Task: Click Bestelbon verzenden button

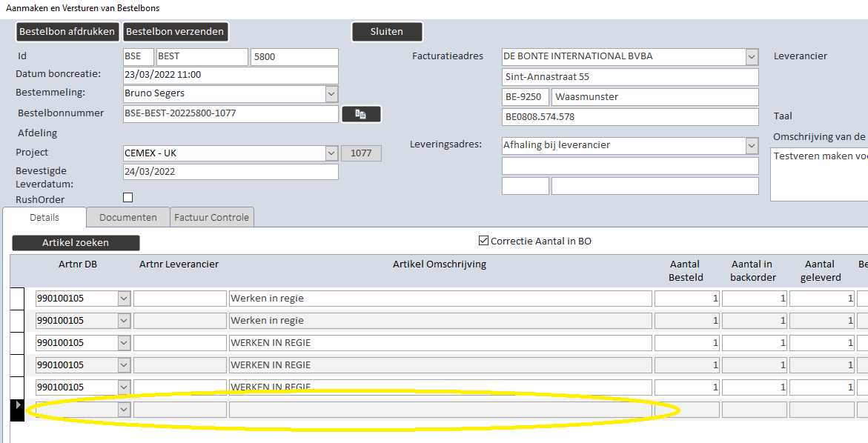Action: click(x=175, y=32)
